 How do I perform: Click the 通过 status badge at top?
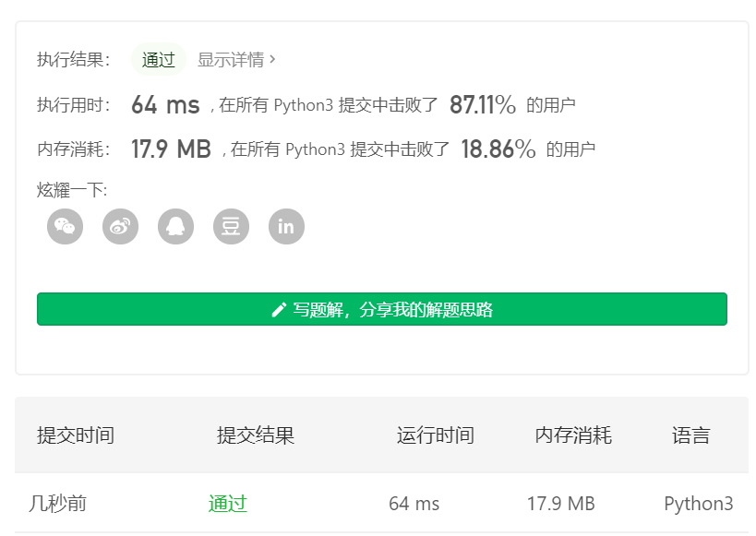[x=158, y=60]
